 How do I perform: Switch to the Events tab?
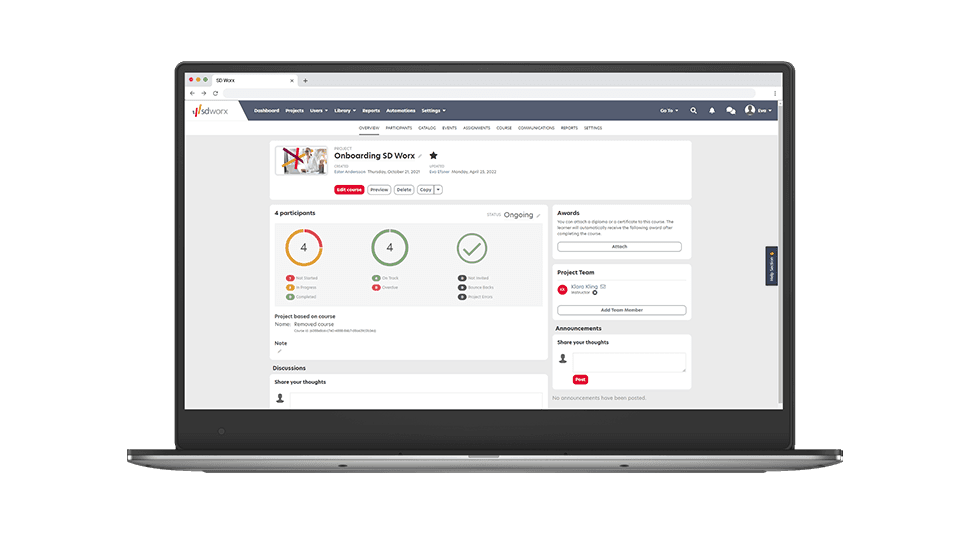(x=449, y=128)
